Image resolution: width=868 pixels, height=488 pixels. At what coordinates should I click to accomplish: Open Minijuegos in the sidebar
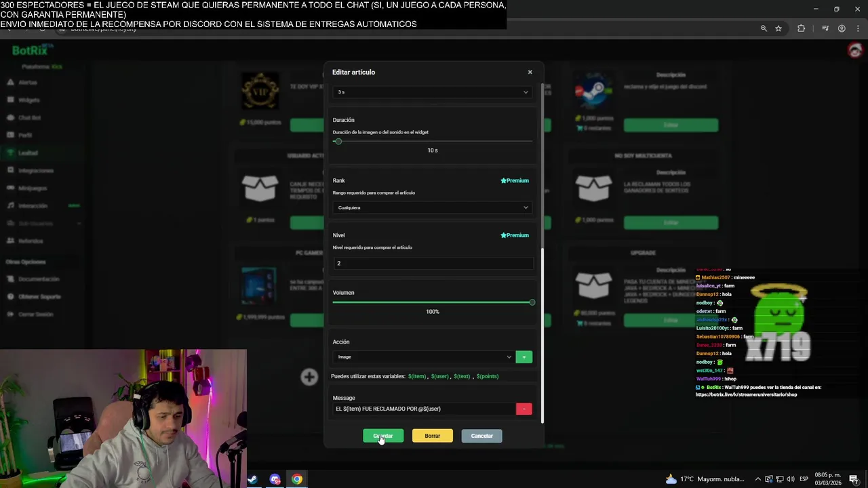coord(33,188)
